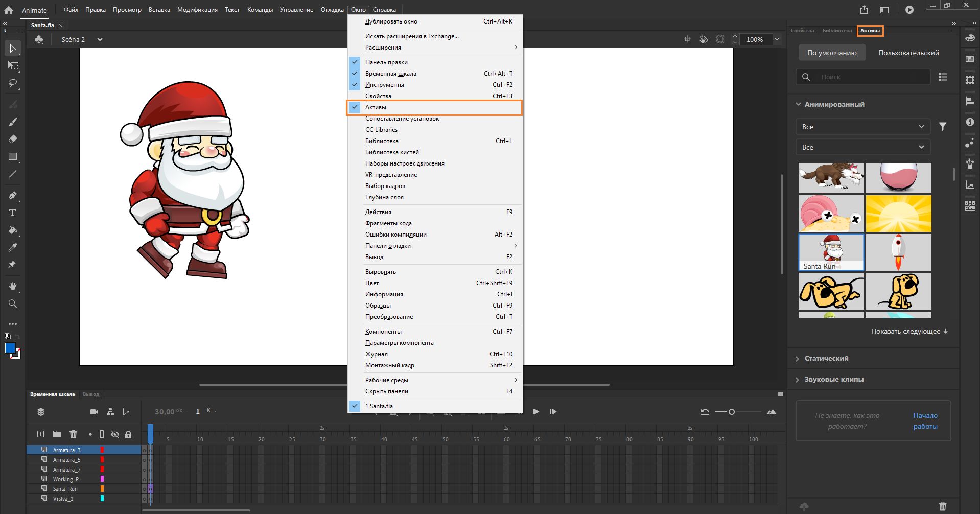The image size is (980, 514).
Task: Click the blue fill color swatch
Action: pyautogui.click(x=10, y=348)
